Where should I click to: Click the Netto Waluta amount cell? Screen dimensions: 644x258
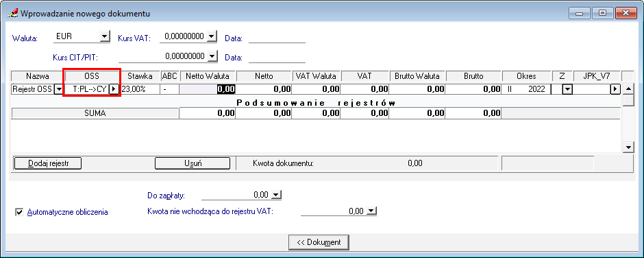(x=208, y=89)
